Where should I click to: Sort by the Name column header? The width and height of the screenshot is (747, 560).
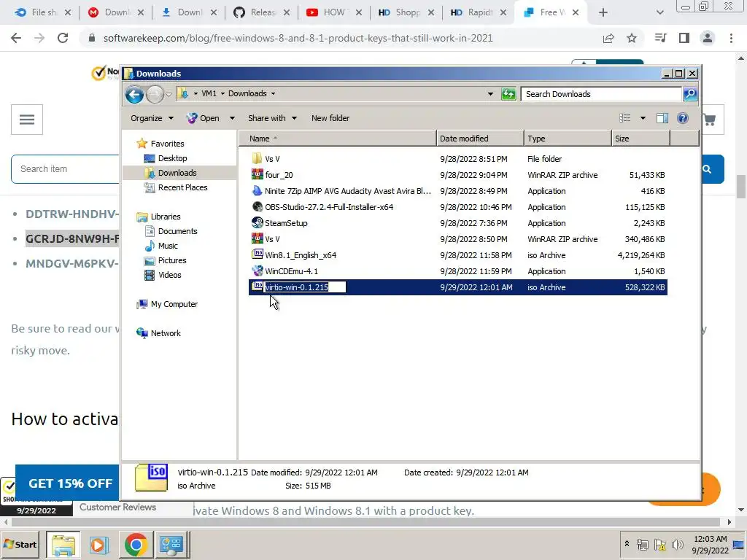coord(337,139)
